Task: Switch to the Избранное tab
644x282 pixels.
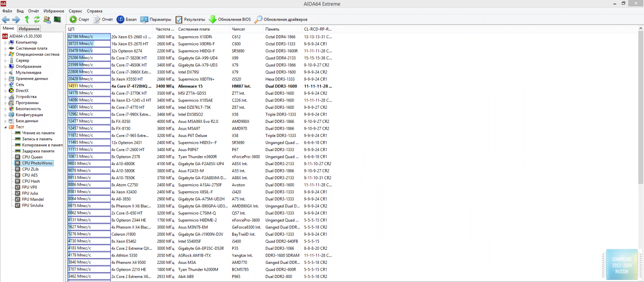Action: click(29, 29)
